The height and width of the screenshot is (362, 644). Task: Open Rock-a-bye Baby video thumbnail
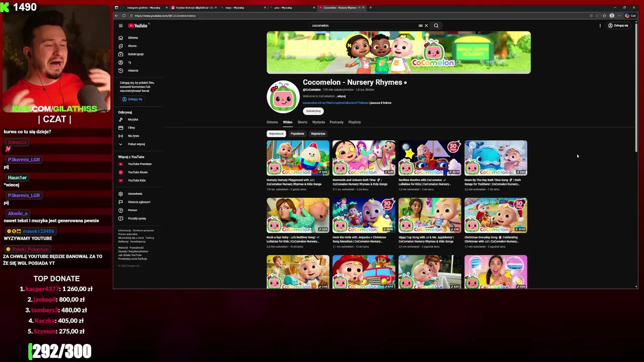click(x=298, y=215)
